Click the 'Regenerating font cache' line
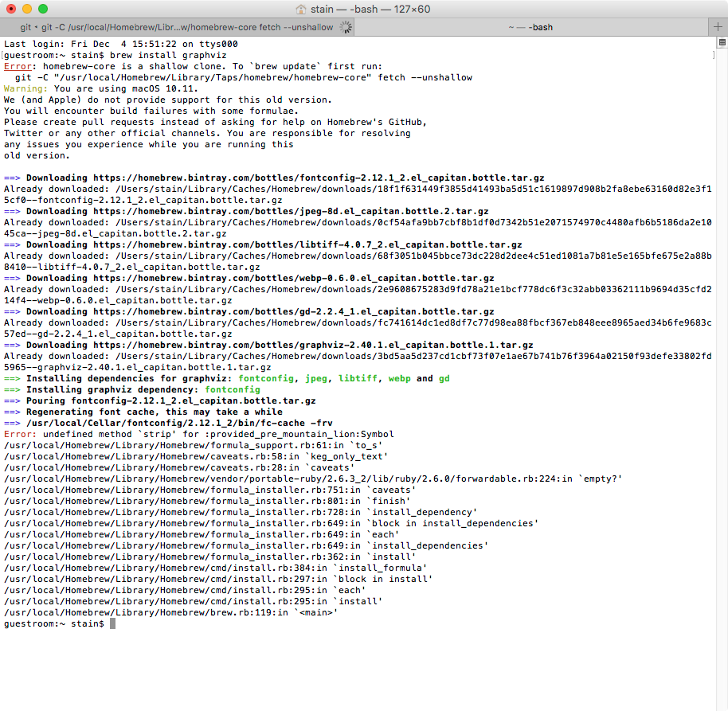Image resolution: width=728 pixels, height=711 pixels. 143,412
